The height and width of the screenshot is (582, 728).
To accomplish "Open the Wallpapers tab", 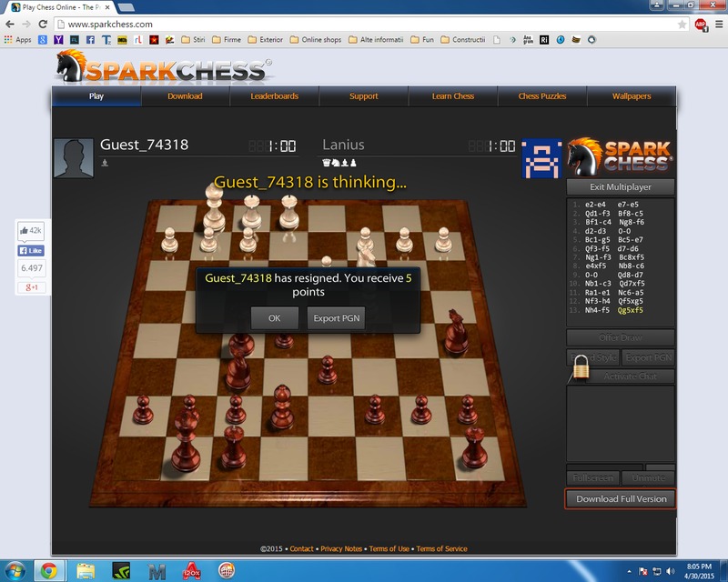I will coord(632,96).
